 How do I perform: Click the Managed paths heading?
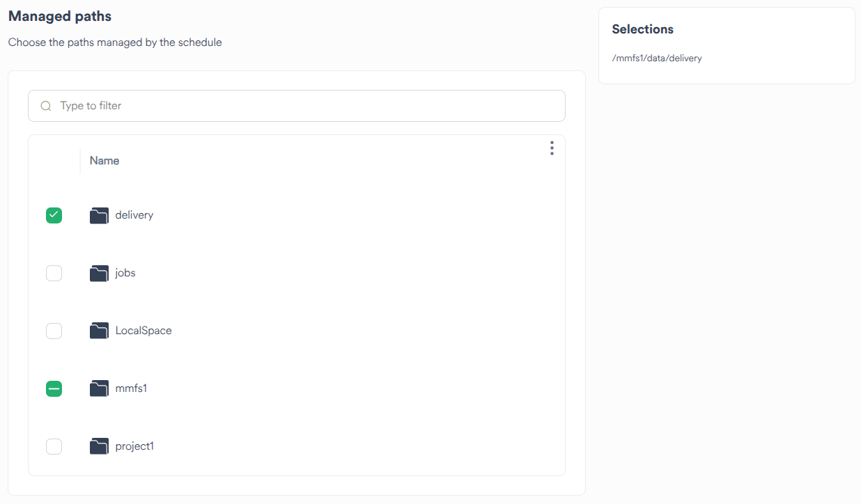[x=59, y=15]
